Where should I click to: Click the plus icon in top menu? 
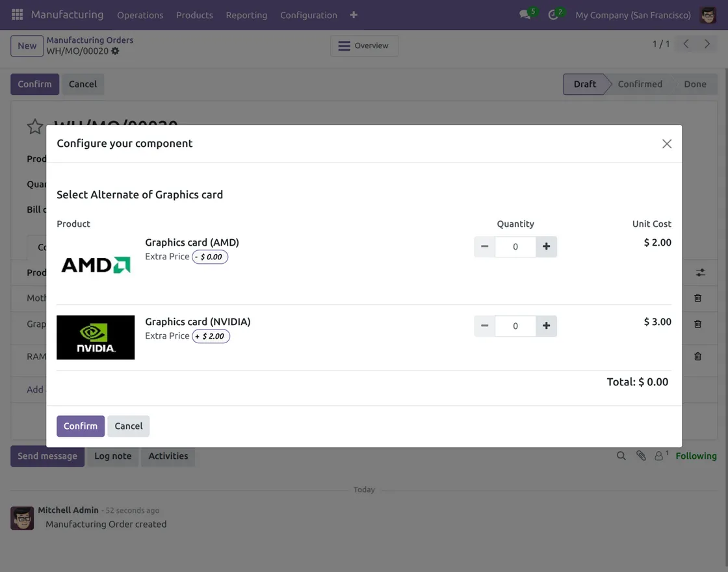pyautogui.click(x=354, y=15)
